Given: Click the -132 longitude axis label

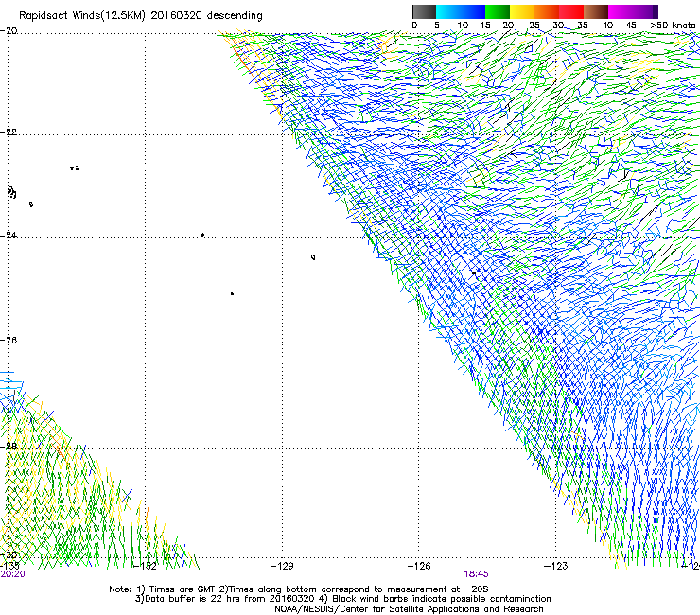Looking at the screenshot, I should point(145,567).
